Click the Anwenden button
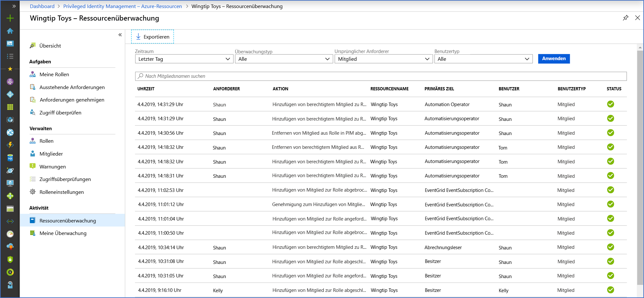The image size is (644, 298). click(554, 59)
